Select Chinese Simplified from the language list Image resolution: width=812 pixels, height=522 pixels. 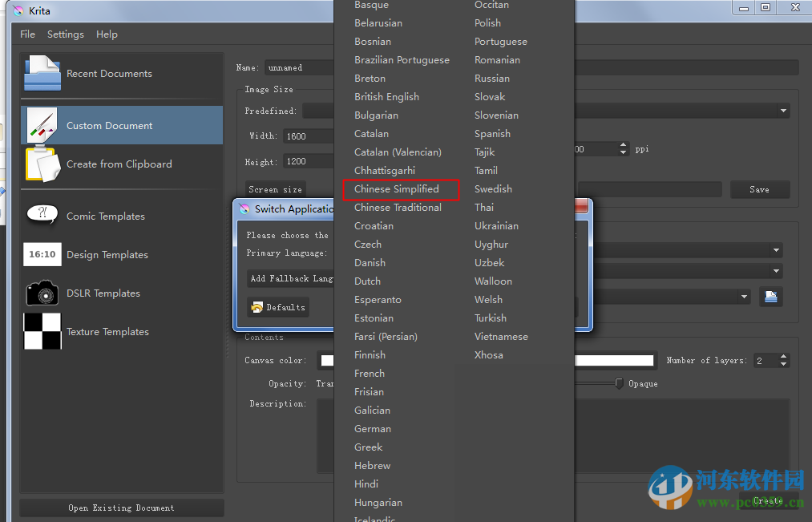coord(401,189)
